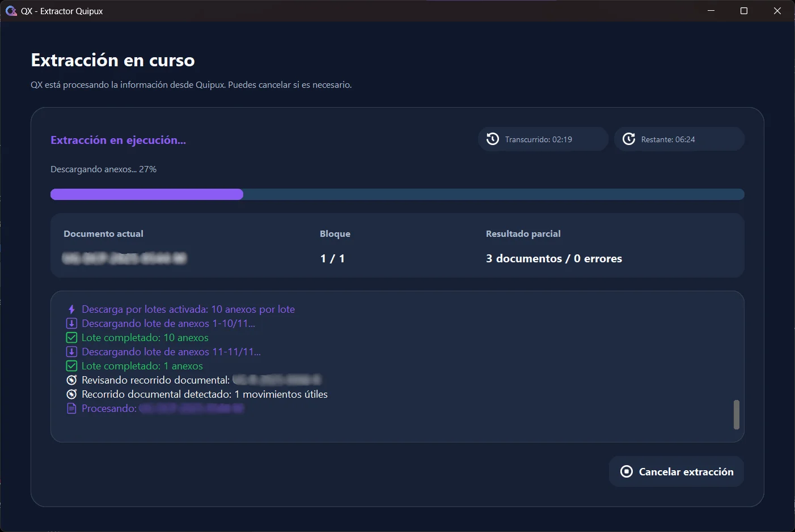Click the stop icon in Cancelar extracción
This screenshot has height=532, width=795.
(627, 471)
